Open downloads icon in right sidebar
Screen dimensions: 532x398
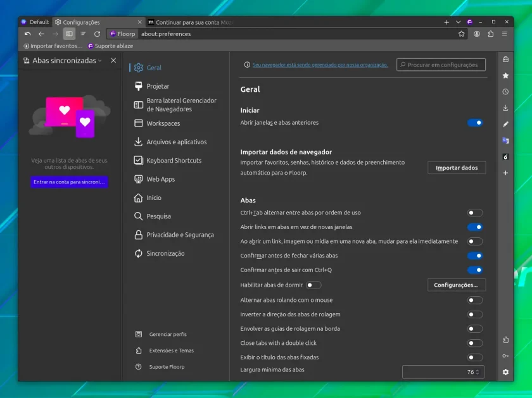[x=505, y=108]
